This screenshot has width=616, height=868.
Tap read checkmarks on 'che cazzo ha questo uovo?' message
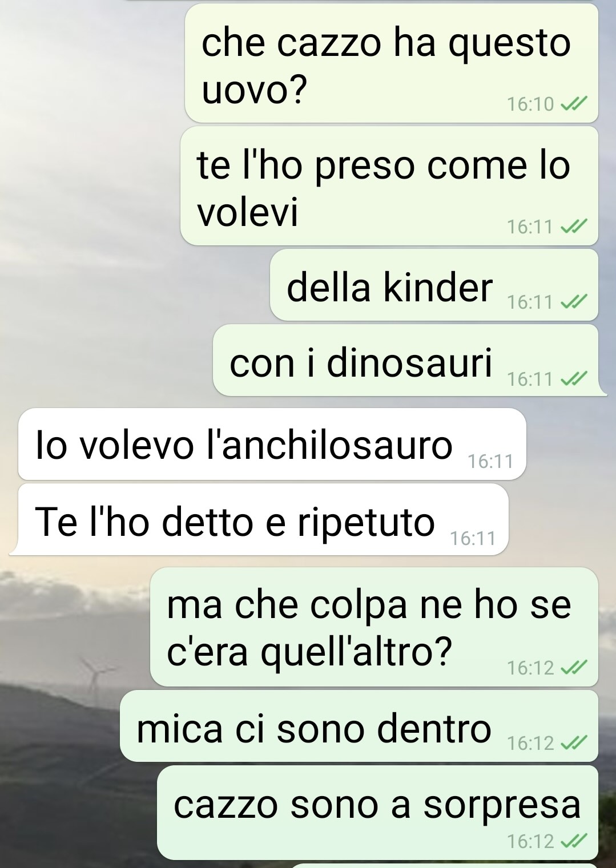coord(574,104)
